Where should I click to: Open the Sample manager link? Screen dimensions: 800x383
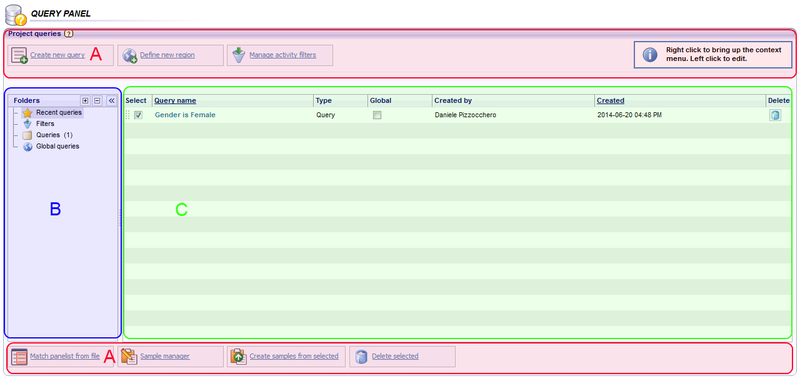165,356
